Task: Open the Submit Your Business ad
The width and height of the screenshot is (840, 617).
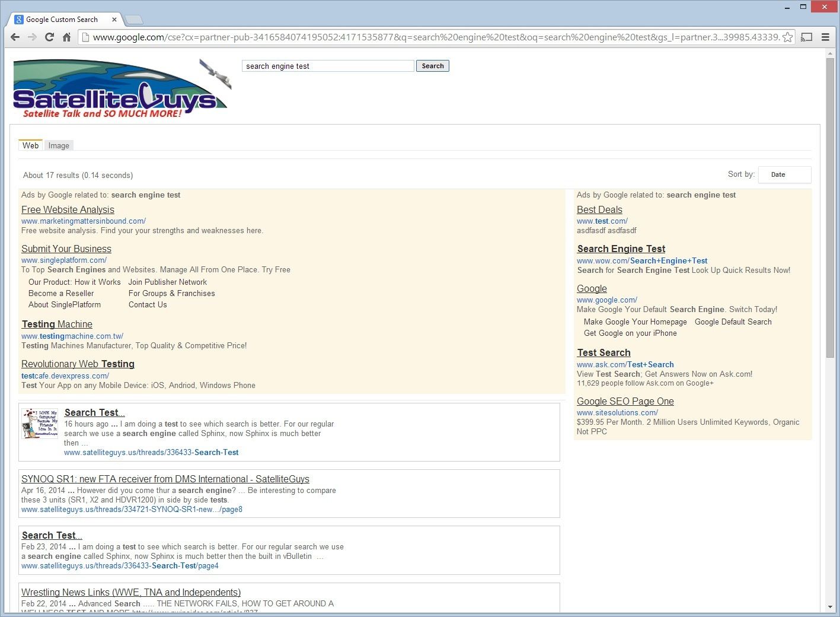Action: pos(66,249)
